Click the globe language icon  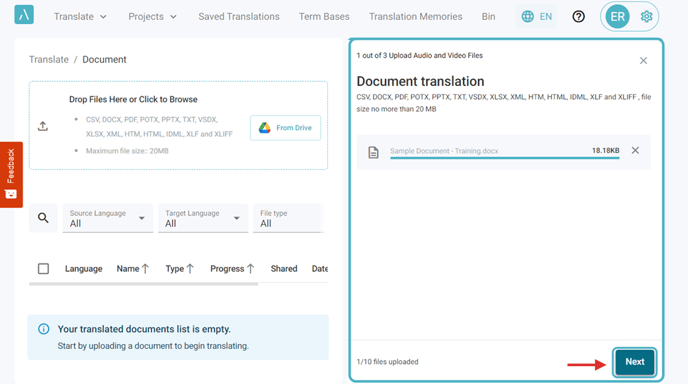(x=527, y=17)
